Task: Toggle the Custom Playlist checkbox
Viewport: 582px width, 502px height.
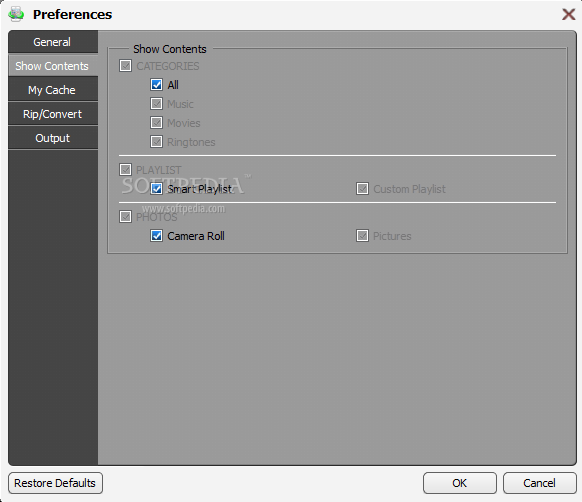Action: tap(363, 189)
